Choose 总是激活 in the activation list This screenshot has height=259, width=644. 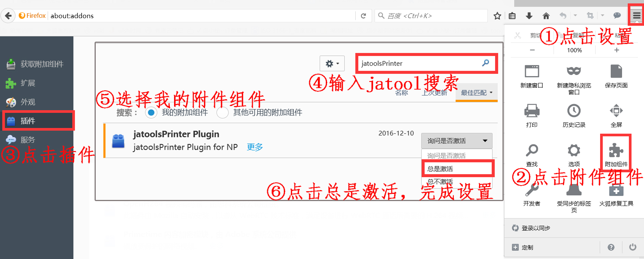click(x=457, y=169)
